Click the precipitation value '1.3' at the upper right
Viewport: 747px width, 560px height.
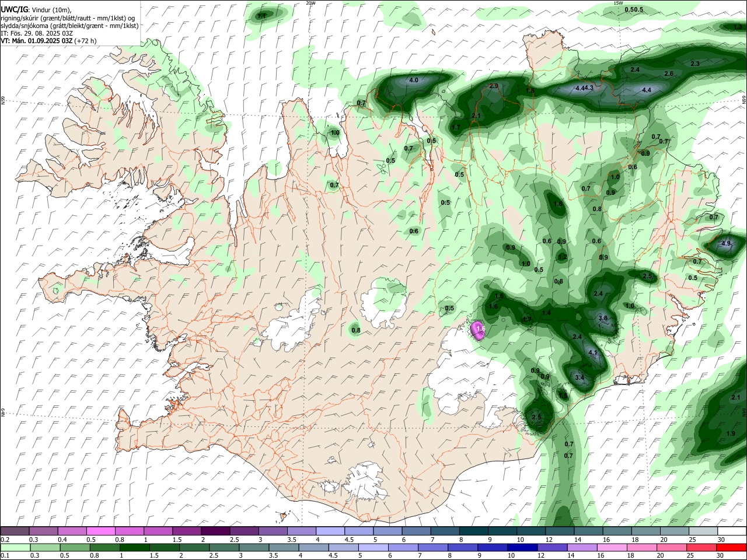pyautogui.click(x=738, y=27)
